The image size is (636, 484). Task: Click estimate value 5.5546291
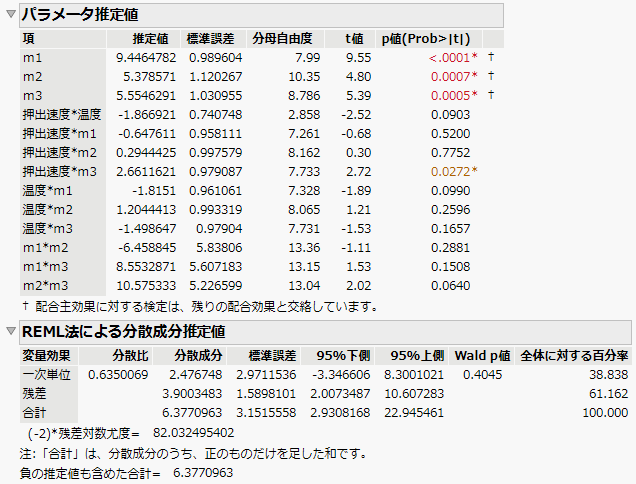click(x=146, y=96)
